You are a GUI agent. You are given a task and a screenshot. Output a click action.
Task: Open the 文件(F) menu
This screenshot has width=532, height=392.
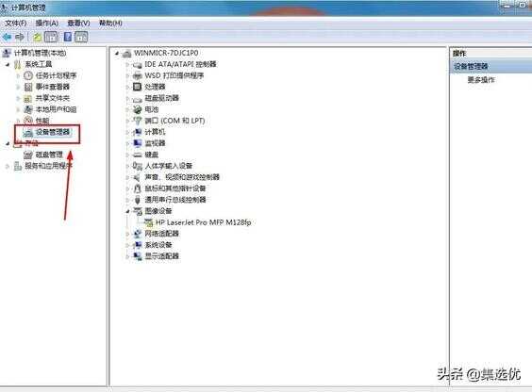(x=15, y=23)
